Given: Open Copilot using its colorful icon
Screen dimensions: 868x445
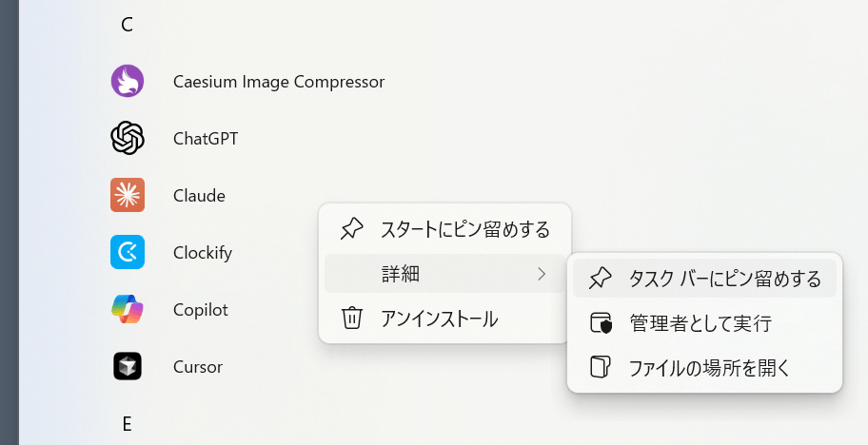Looking at the screenshot, I should tap(127, 309).
